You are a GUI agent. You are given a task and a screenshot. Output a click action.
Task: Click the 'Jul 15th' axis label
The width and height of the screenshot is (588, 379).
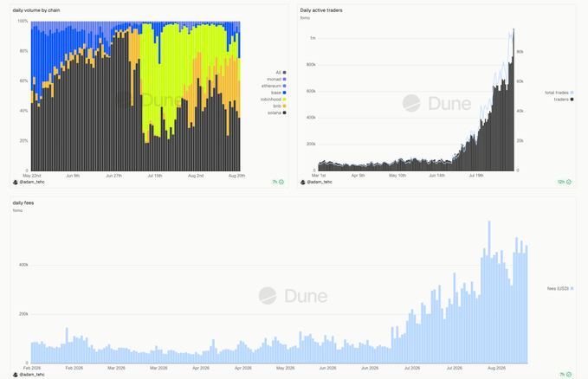(x=155, y=176)
